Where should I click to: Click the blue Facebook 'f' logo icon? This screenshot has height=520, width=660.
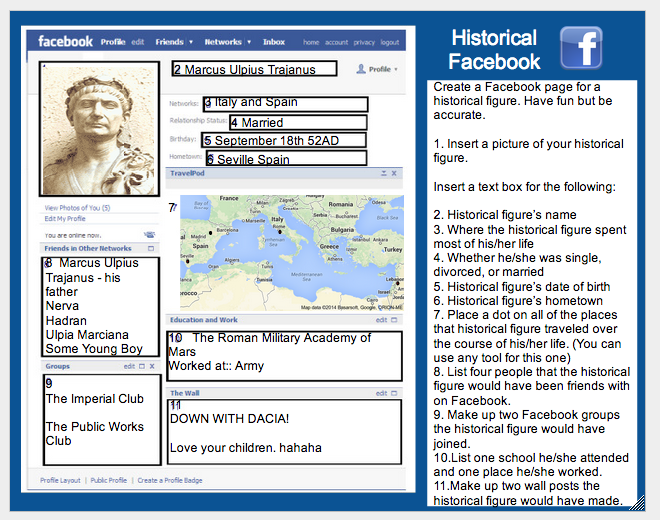[581, 48]
